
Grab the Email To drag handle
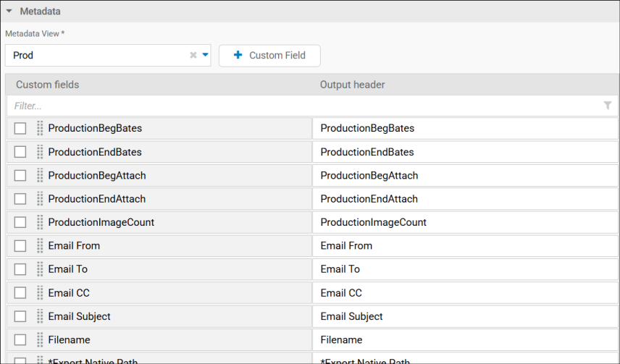point(40,269)
